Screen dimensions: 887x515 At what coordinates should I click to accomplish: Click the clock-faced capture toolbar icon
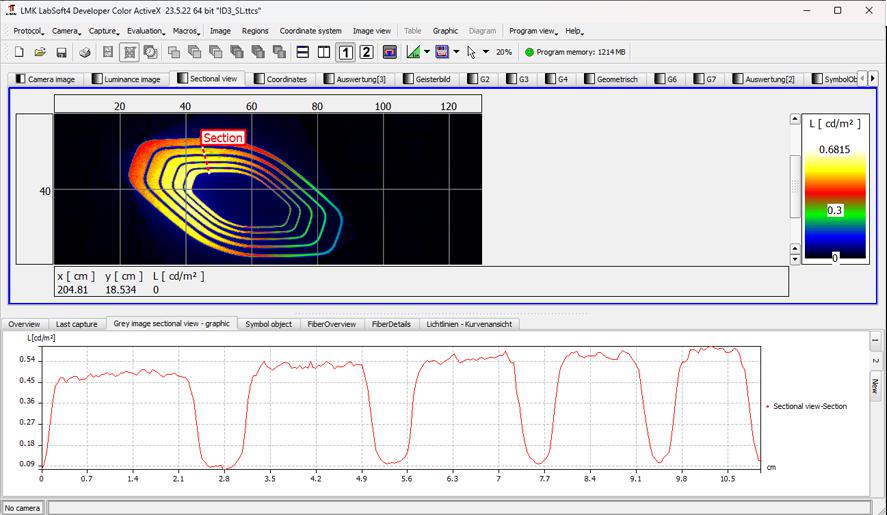tap(150, 52)
